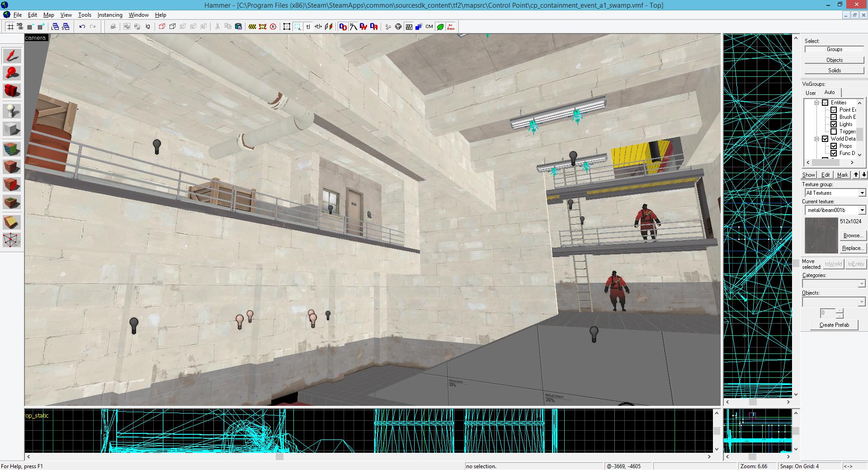868x470 pixels.
Task: Toggle Ignore Groups (ig) button
Action: pyautogui.click(x=148, y=27)
